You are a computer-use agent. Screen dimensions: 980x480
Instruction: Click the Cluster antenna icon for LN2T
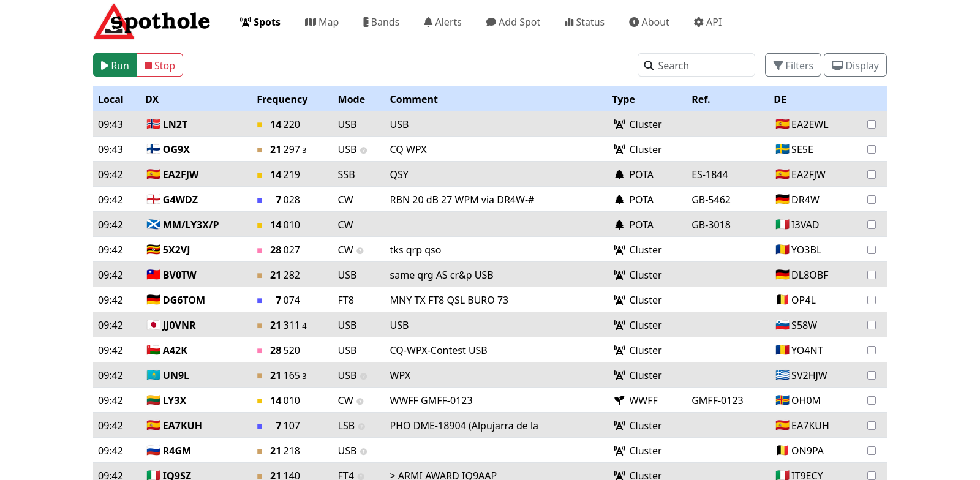tap(619, 124)
